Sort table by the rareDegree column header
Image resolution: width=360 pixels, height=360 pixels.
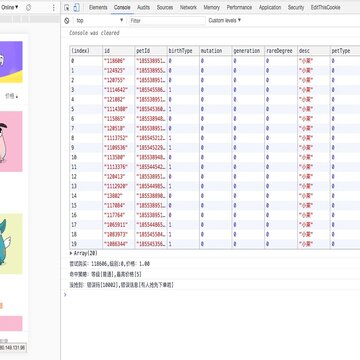coord(281,51)
